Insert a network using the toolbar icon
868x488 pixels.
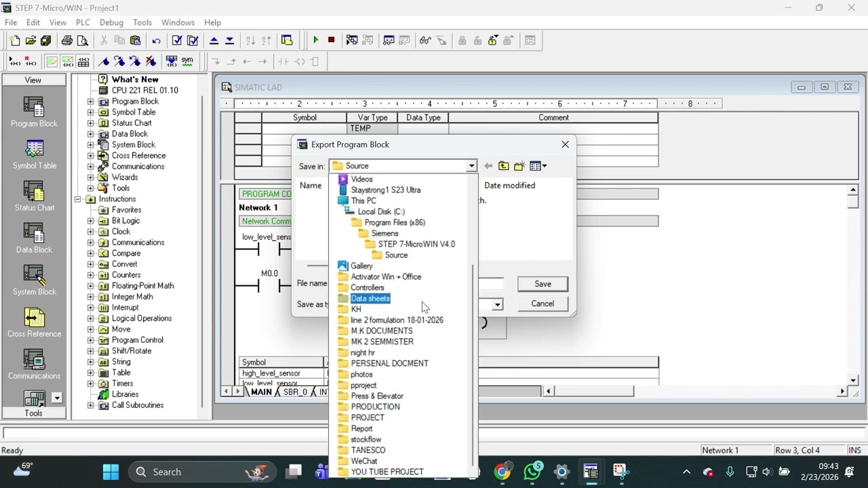(14, 62)
